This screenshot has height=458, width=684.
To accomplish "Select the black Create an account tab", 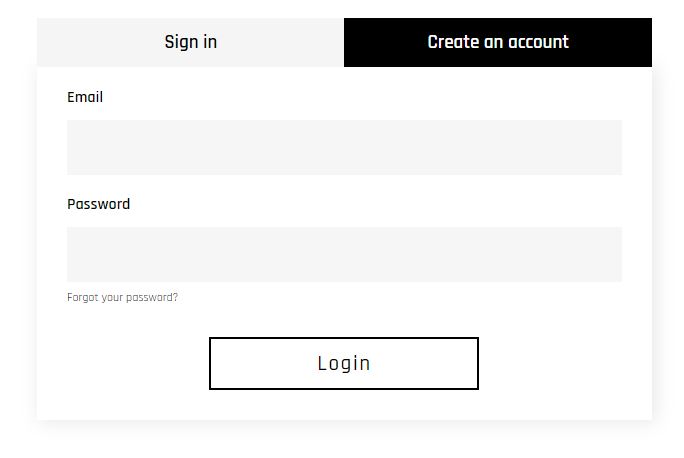I will tap(497, 42).
